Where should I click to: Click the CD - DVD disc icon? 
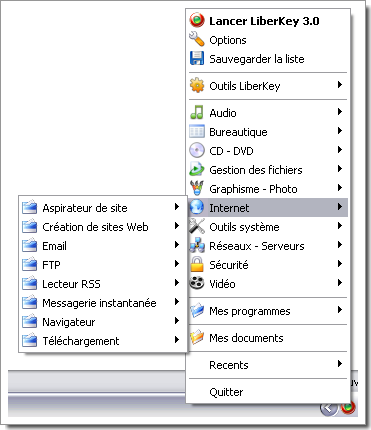coord(197,150)
